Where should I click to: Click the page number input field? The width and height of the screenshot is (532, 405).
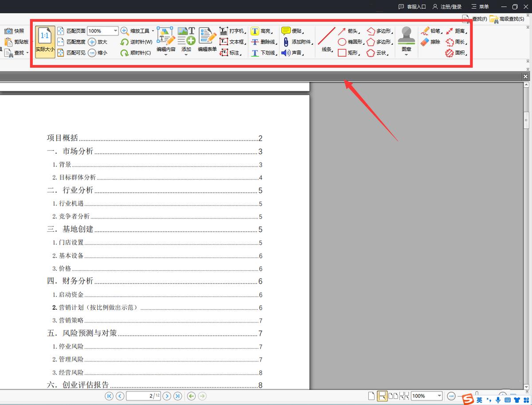click(141, 396)
